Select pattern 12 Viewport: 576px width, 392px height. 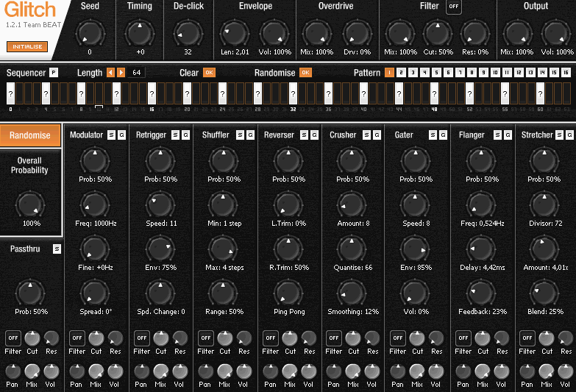click(x=519, y=72)
